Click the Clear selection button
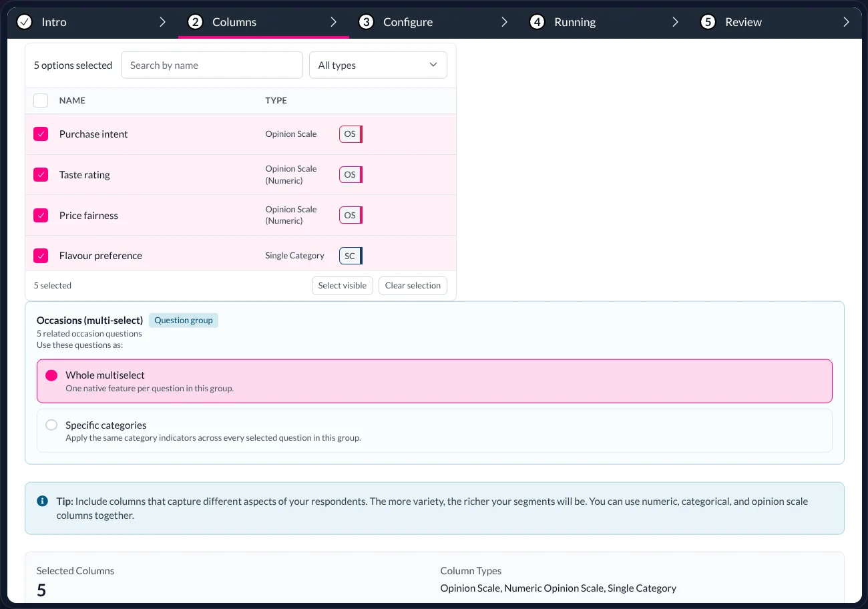The height and width of the screenshot is (609, 868). (x=413, y=286)
